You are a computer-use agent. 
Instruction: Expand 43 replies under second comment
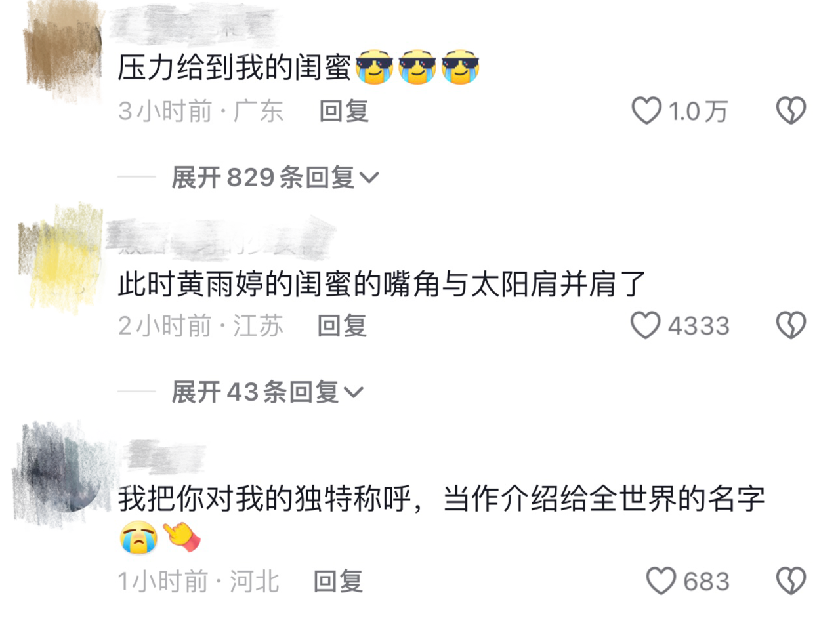267,392
